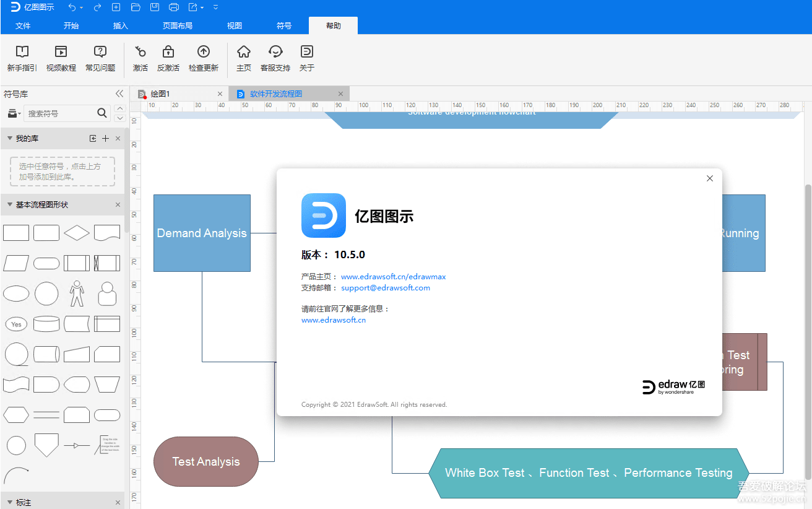This screenshot has width=812, height=509.
Task: Close the 软件开发流程图 tab
Action: [x=340, y=94]
